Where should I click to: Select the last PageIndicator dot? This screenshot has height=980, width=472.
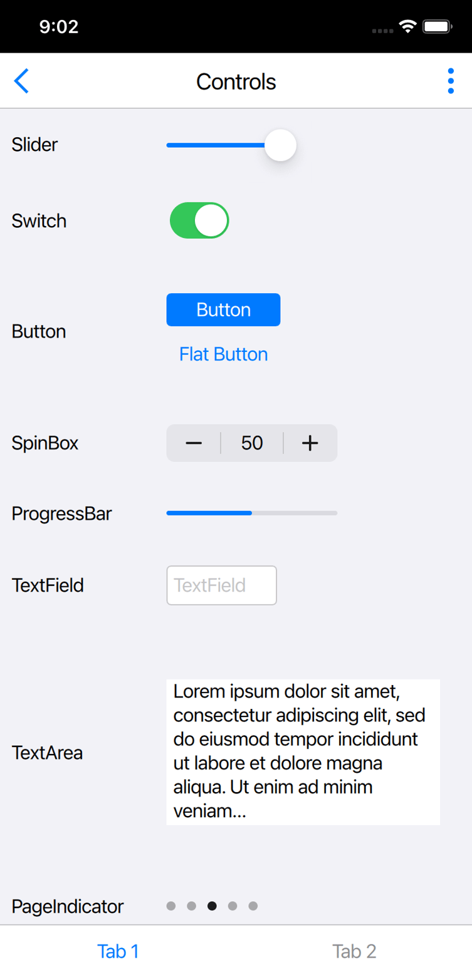point(253,905)
